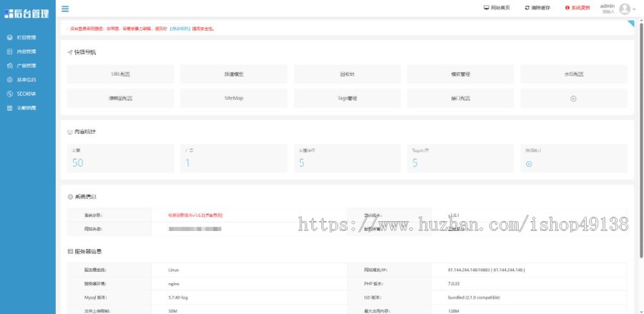Open the SiteMap quick-nav tile
Viewport: 644px width, 314px height.
pyautogui.click(x=234, y=99)
